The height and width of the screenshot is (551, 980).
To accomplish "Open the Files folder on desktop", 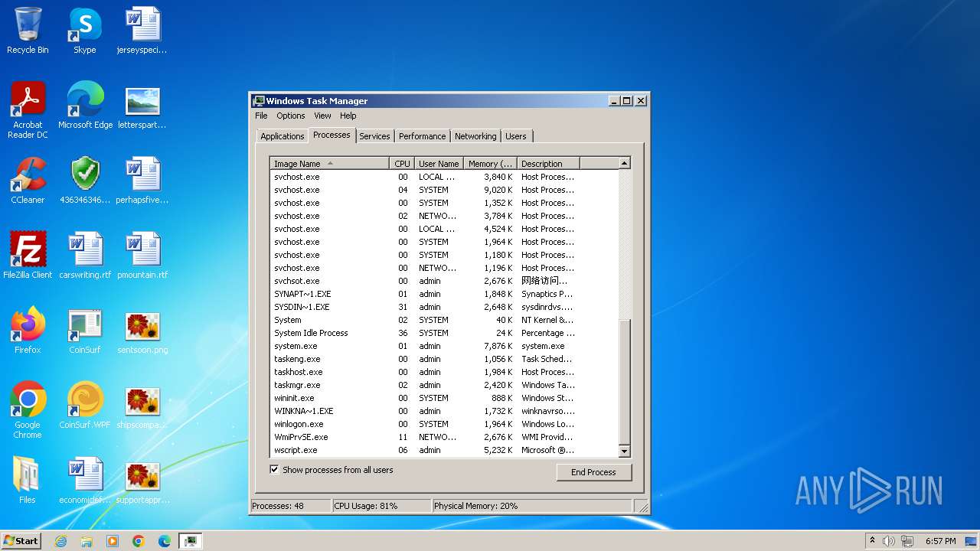I will point(28,480).
